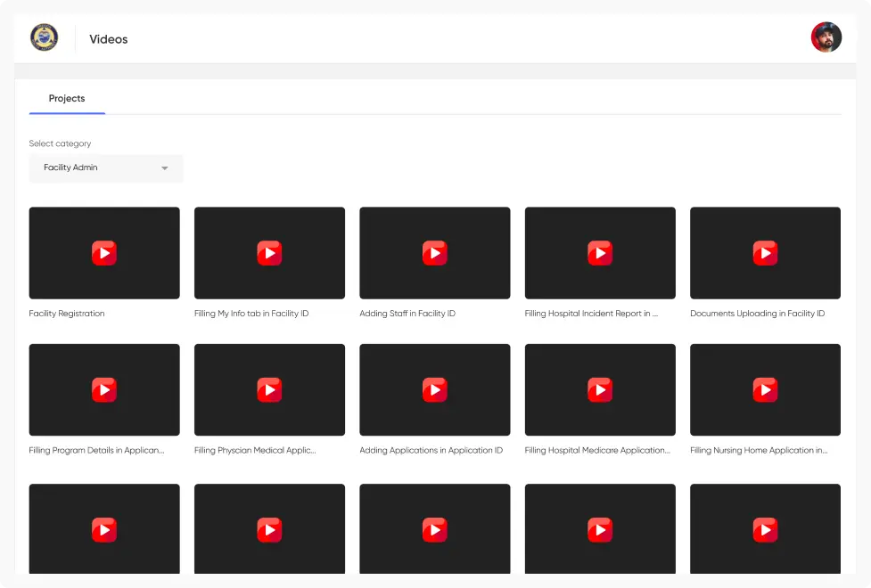Play Filling Program Details video
The height and width of the screenshot is (588, 871).
coord(104,389)
